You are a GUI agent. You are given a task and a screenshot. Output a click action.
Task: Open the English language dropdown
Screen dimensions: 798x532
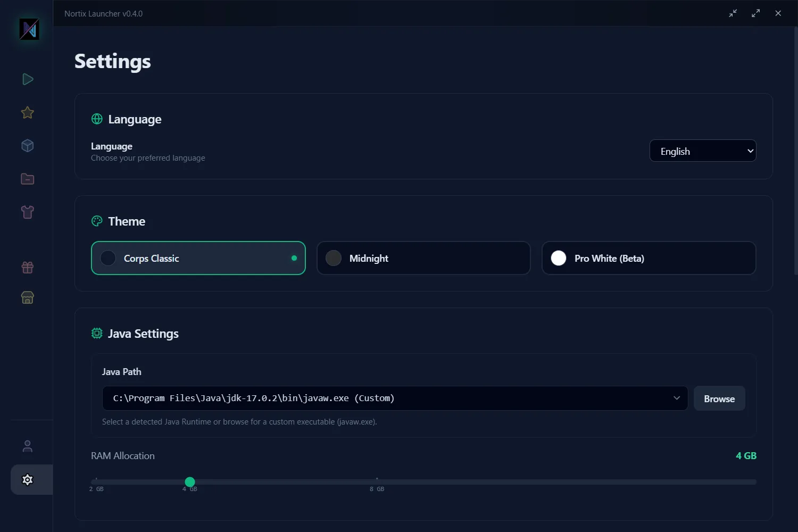click(702, 151)
